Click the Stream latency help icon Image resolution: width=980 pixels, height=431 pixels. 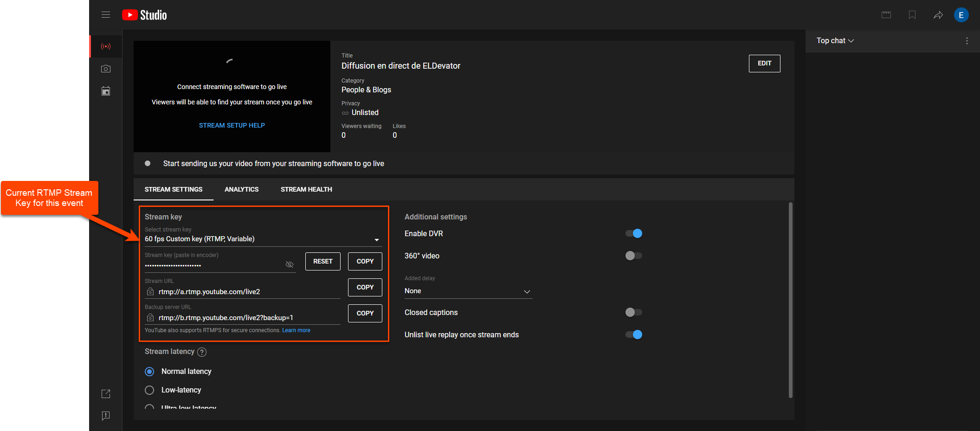point(202,352)
